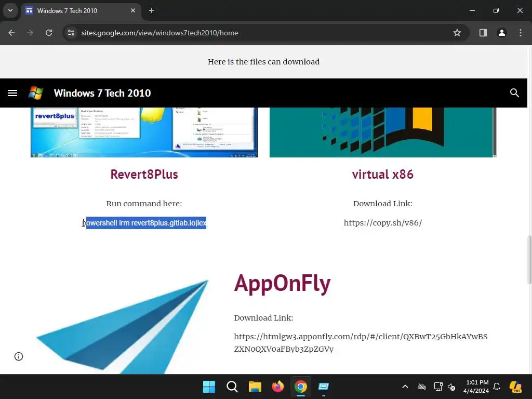Click the Windows 7 Tech 2010 site title

point(102,93)
